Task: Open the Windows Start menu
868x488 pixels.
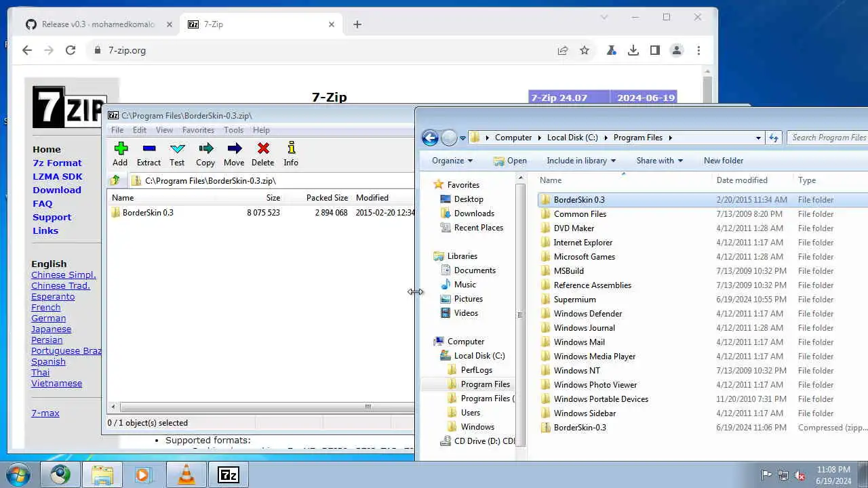Action: point(18,474)
